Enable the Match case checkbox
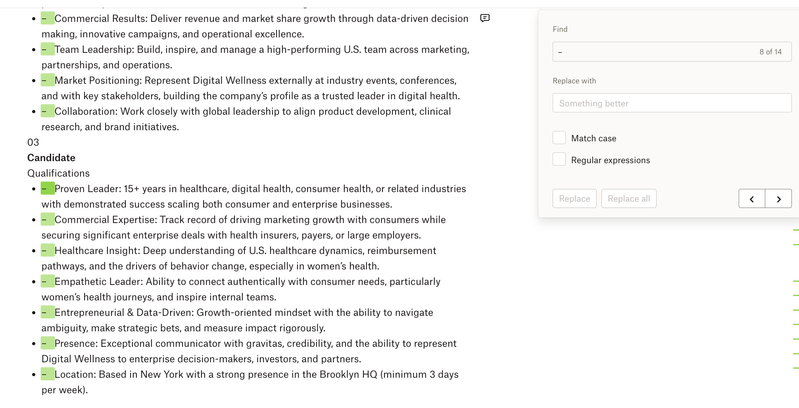The image size is (799, 408). (x=559, y=138)
